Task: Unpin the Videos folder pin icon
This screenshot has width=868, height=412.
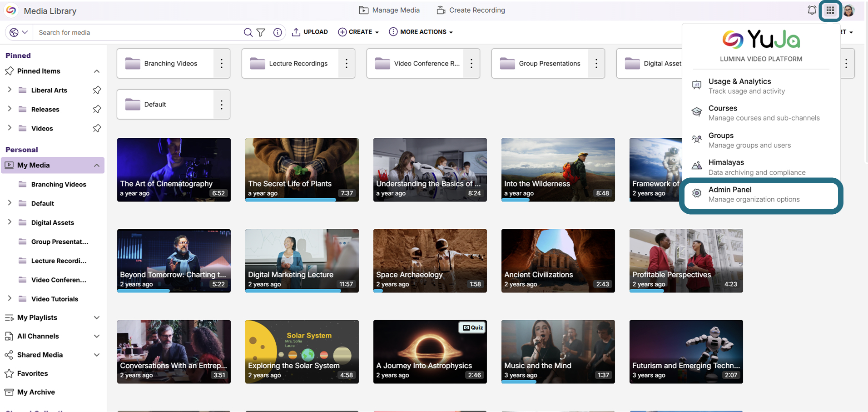Action: 97,128
